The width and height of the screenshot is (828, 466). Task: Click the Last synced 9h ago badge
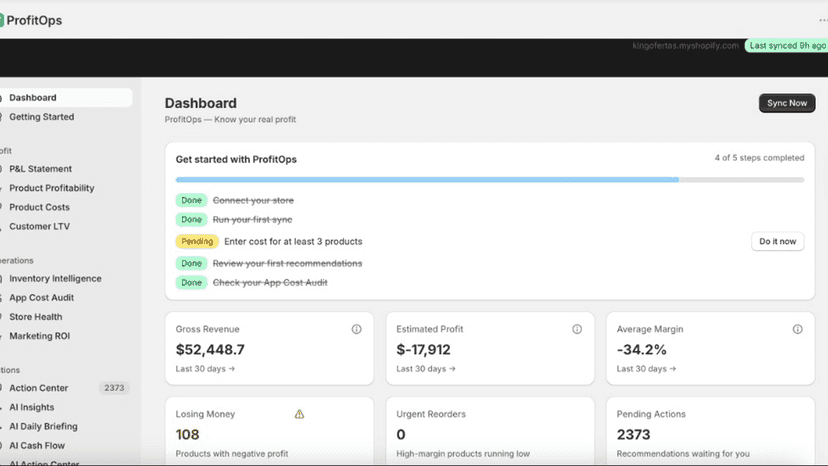pos(786,45)
